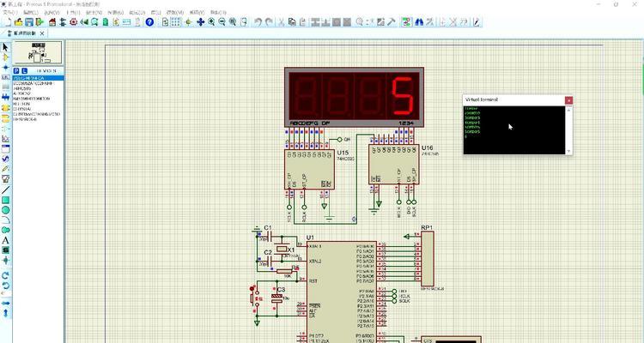Click the blue Pan/center view arrows icon
Viewport: 644px width, 343px height.
[x=200, y=21]
